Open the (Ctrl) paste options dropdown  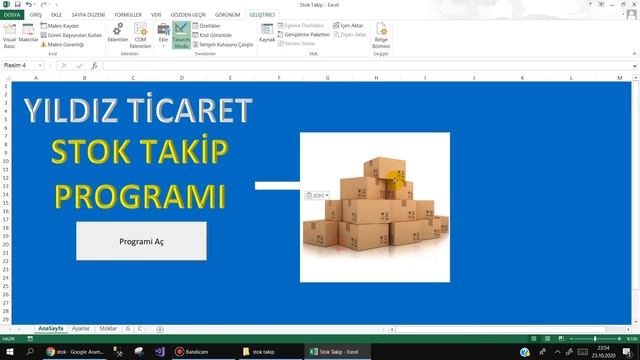click(x=317, y=196)
